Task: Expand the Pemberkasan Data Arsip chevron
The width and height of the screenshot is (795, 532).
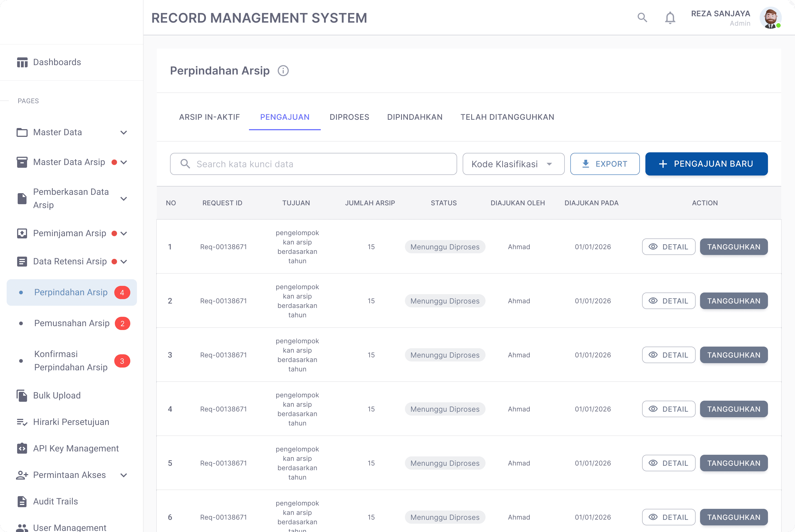Action: click(x=124, y=199)
